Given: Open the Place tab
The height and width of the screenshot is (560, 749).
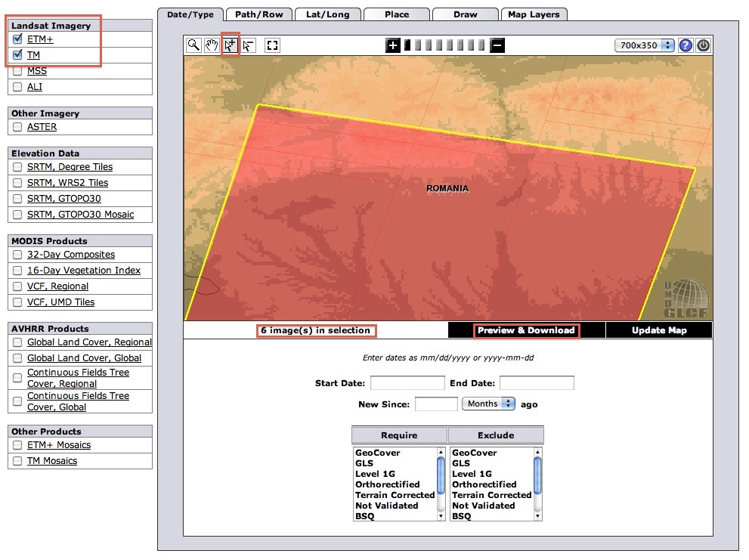Looking at the screenshot, I should click(x=397, y=14).
